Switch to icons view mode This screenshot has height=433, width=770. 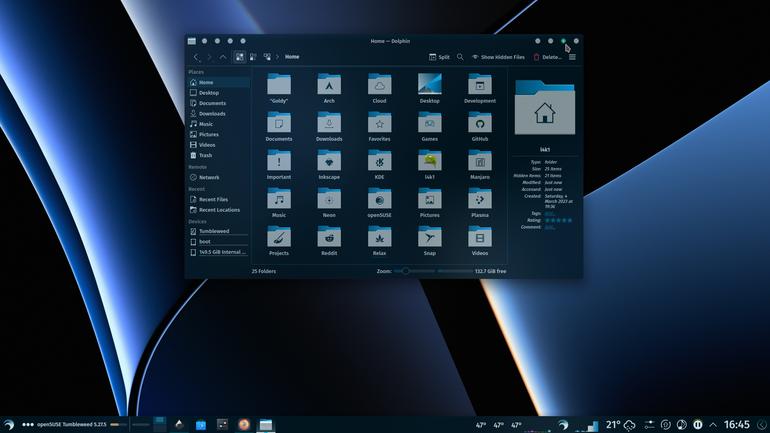(x=239, y=57)
